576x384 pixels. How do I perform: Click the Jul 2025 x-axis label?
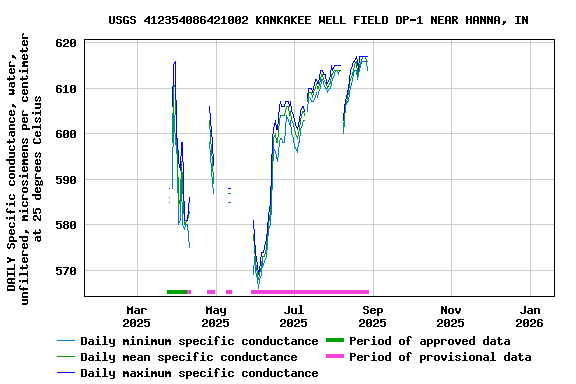coord(294,316)
